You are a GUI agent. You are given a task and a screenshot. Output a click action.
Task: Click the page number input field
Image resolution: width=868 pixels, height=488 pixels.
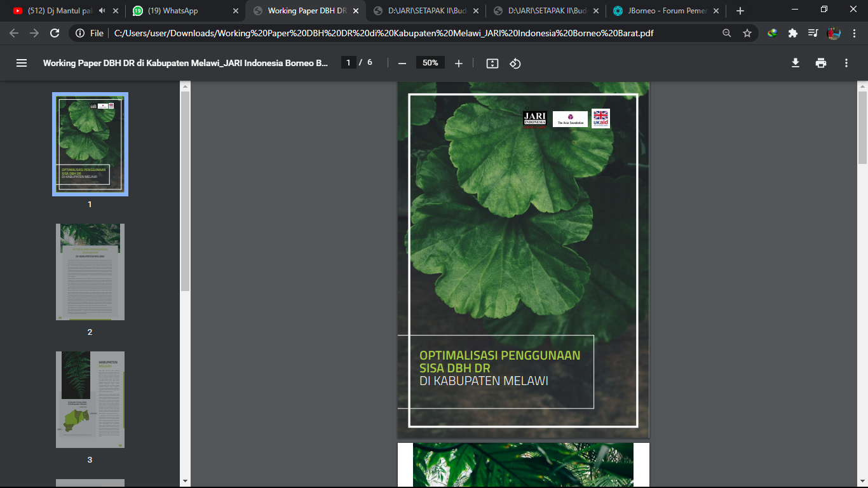point(348,63)
